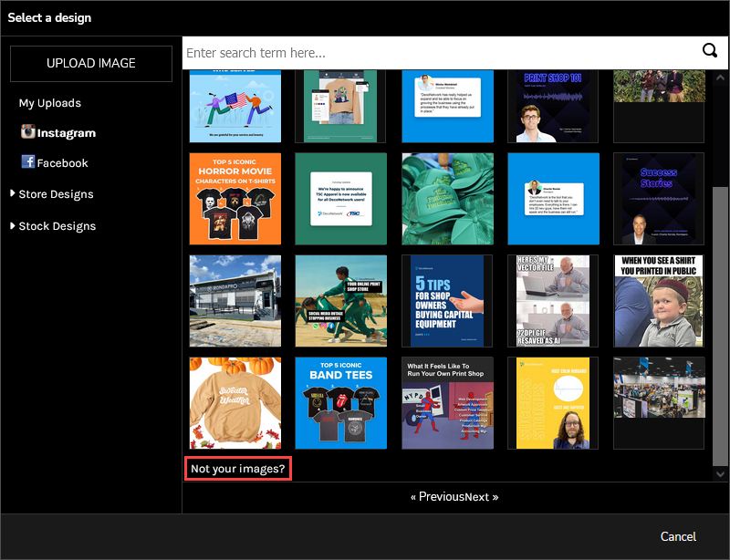
Task: Click the Not your images? link
Action: pyautogui.click(x=238, y=469)
